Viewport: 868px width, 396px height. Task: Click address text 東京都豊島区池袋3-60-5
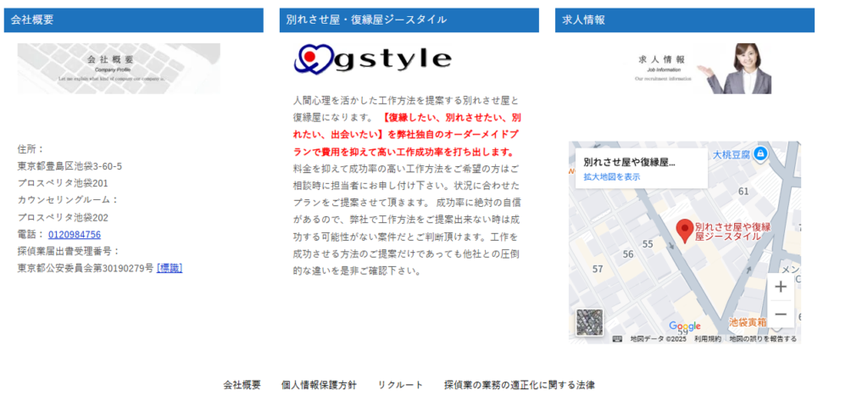(x=70, y=166)
